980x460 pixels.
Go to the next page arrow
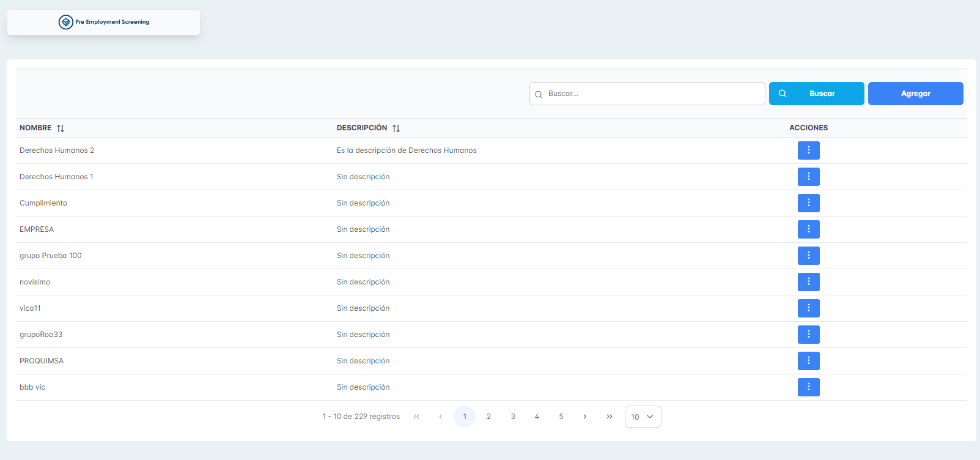(585, 417)
